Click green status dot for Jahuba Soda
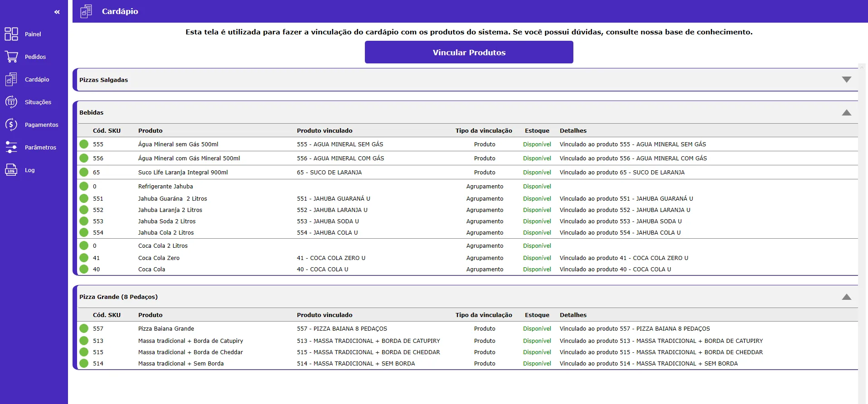 pyautogui.click(x=84, y=221)
